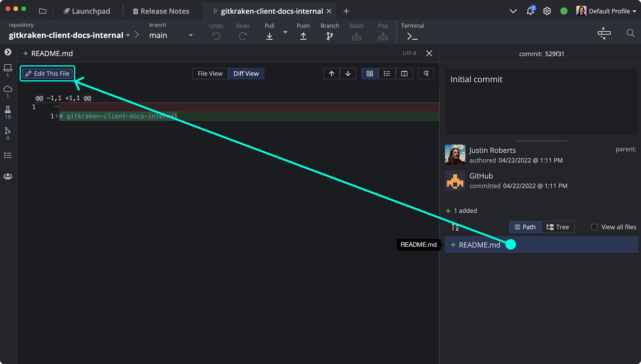This screenshot has width=641, height=364.
Task: Open the Release Notes tab
Action: 161,11
